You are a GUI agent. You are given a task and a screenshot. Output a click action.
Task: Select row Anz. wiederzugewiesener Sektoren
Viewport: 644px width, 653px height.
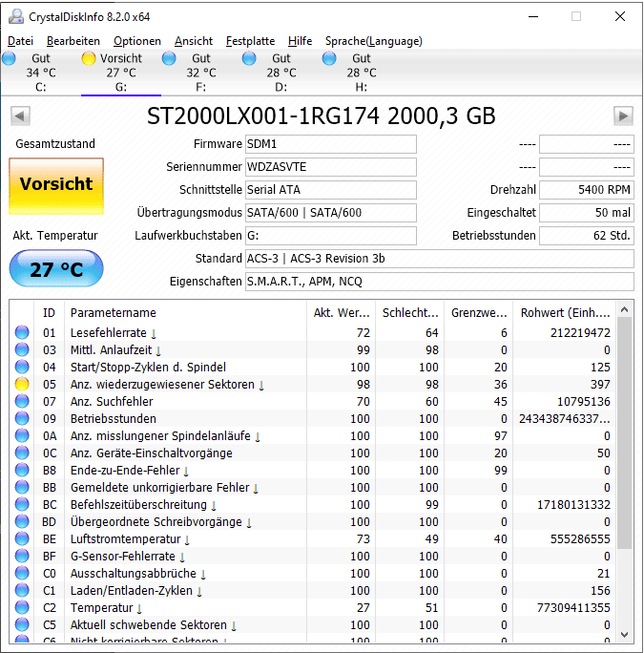click(313, 384)
